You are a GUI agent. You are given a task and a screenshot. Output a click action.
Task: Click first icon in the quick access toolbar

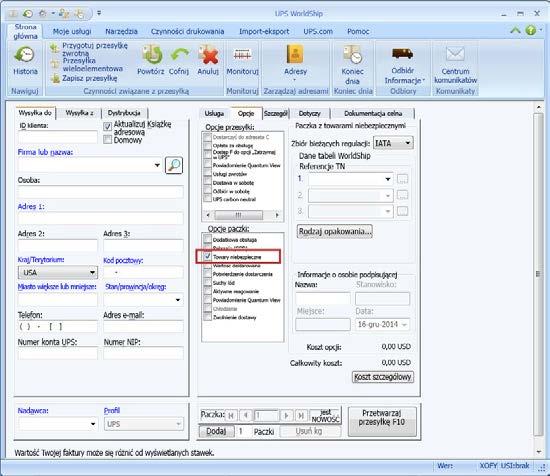pyautogui.click(x=13, y=13)
